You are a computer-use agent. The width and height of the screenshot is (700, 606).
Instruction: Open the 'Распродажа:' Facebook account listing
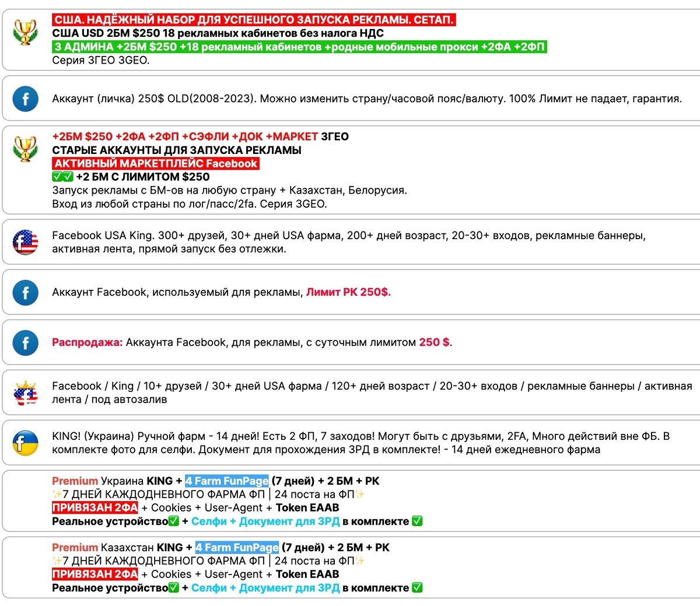pyautogui.click(x=252, y=342)
